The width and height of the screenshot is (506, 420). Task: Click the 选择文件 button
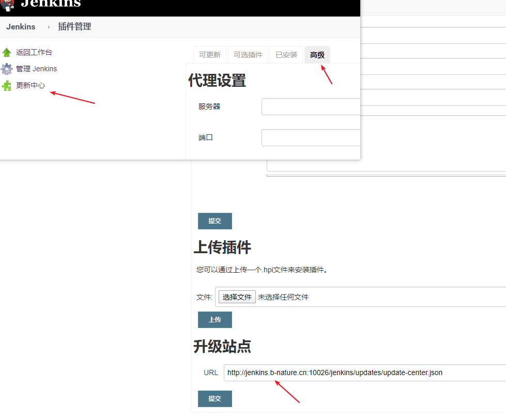pyautogui.click(x=237, y=297)
